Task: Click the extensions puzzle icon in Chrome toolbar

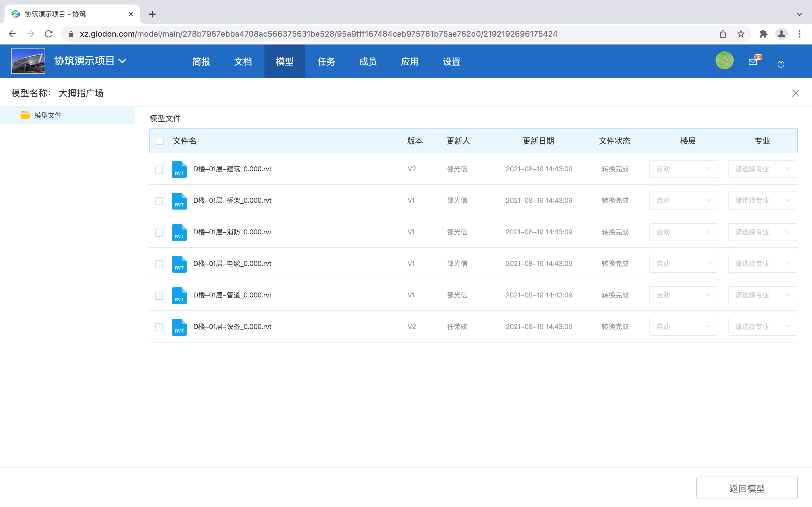Action: click(x=764, y=34)
